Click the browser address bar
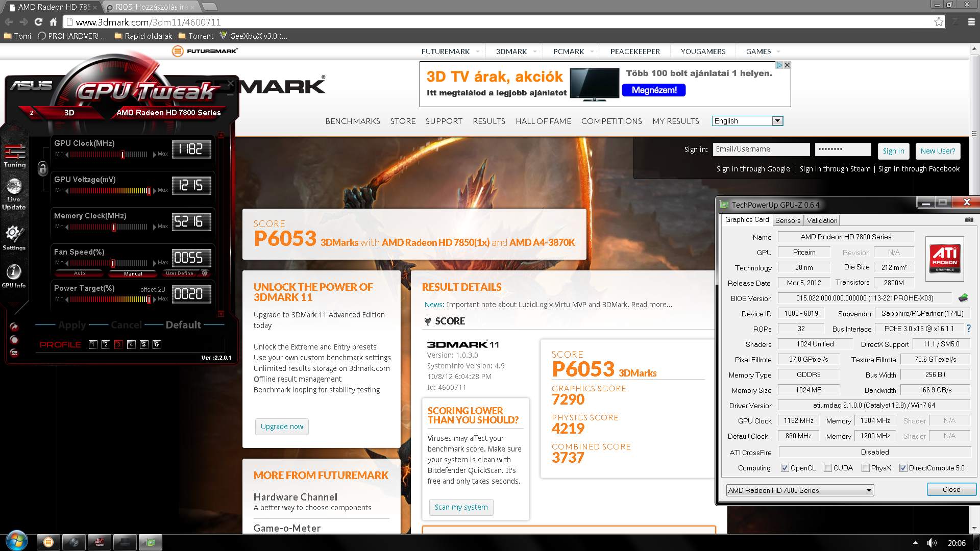The height and width of the screenshot is (551, 980). coord(504,22)
